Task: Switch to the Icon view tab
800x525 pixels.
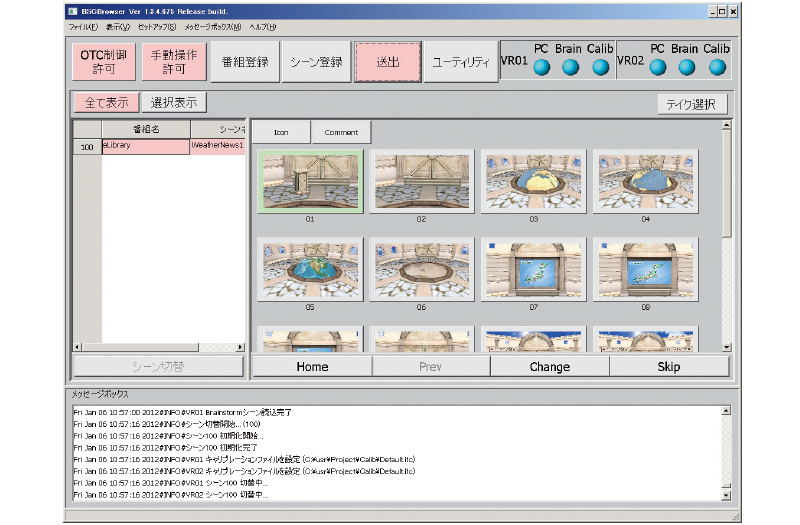Action: (281, 132)
